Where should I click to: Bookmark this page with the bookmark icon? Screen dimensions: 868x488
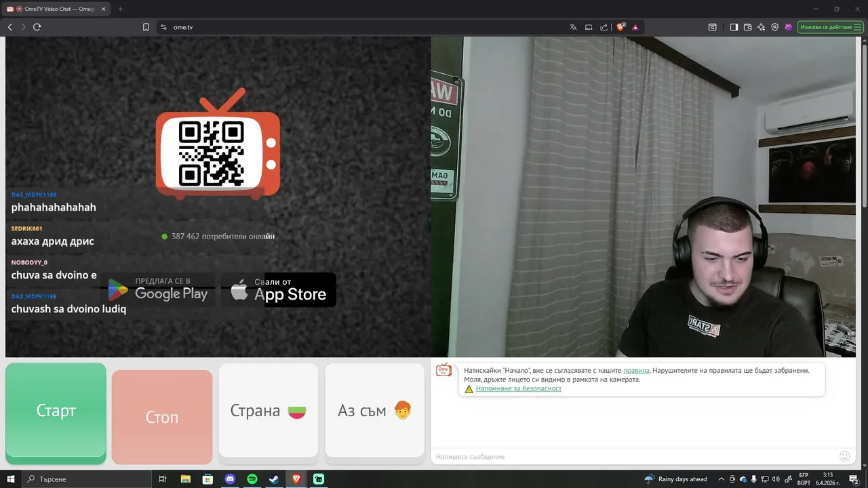pyautogui.click(x=146, y=27)
